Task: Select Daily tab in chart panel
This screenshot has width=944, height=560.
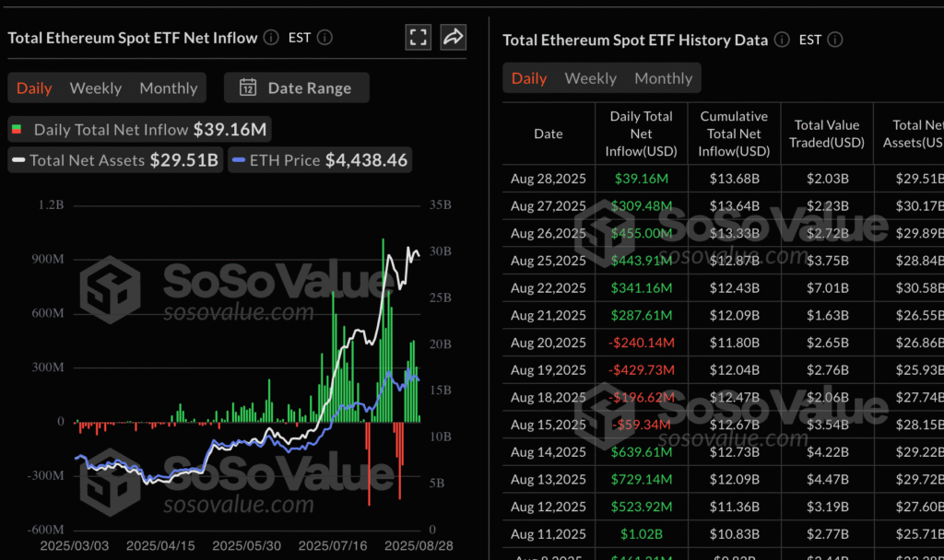Action: (34, 88)
